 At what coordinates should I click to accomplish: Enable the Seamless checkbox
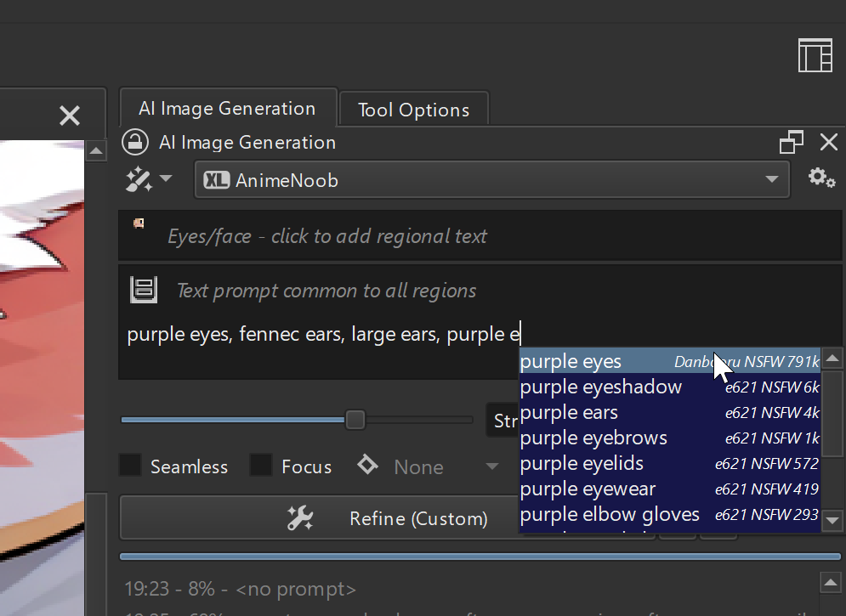[130, 466]
